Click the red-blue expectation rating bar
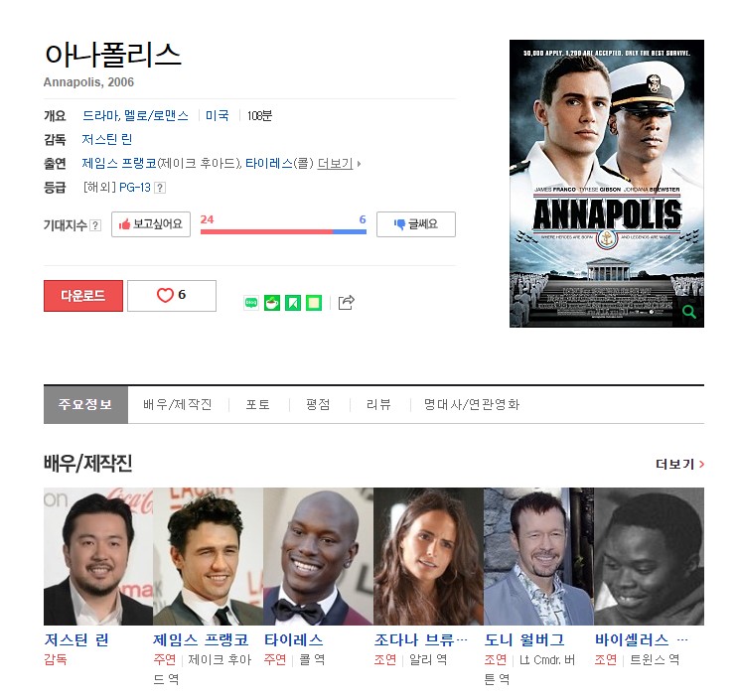The width and height of the screenshot is (737, 700). (x=283, y=231)
